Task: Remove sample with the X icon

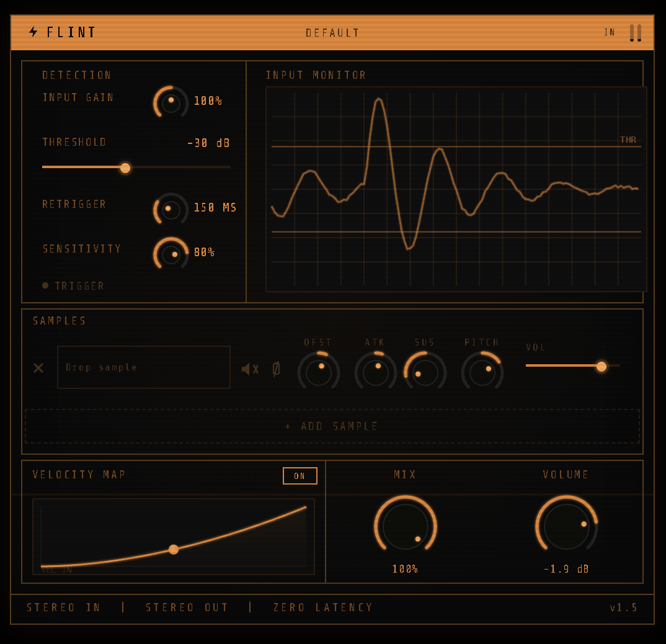Action: [x=38, y=368]
